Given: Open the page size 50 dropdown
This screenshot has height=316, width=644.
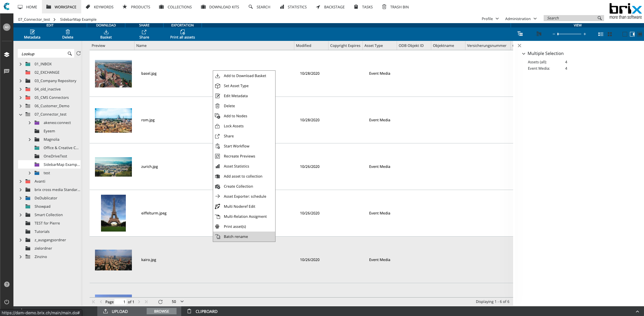Looking at the screenshot, I should click(x=178, y=302).
